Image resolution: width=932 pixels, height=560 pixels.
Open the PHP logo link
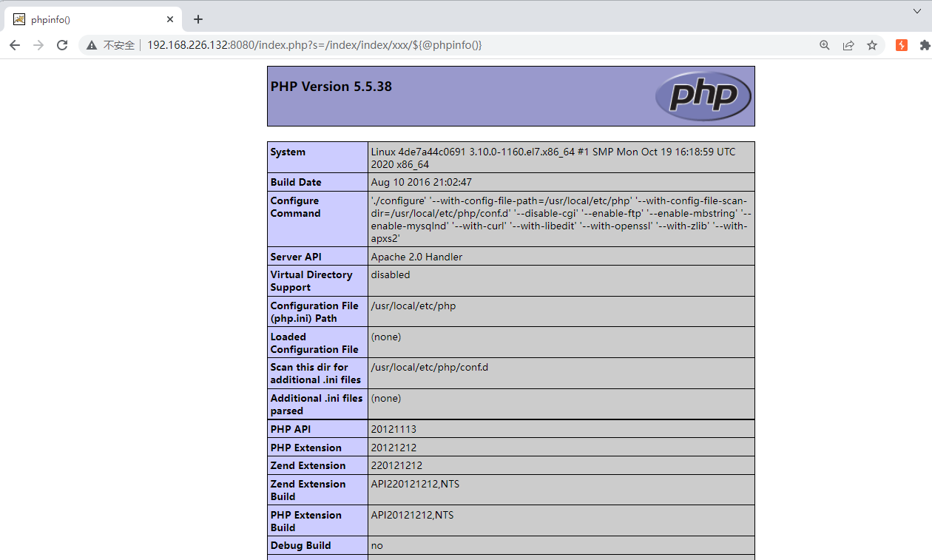coord(703,96)
